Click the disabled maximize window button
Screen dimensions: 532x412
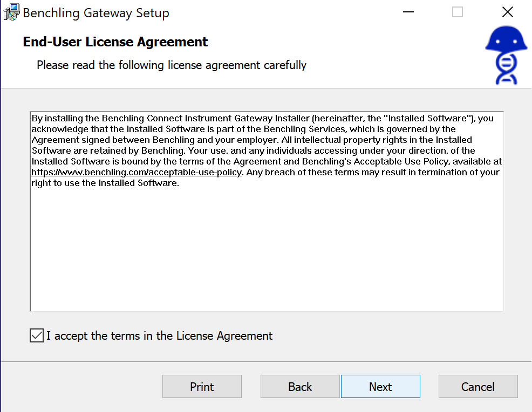coord(458,12)
